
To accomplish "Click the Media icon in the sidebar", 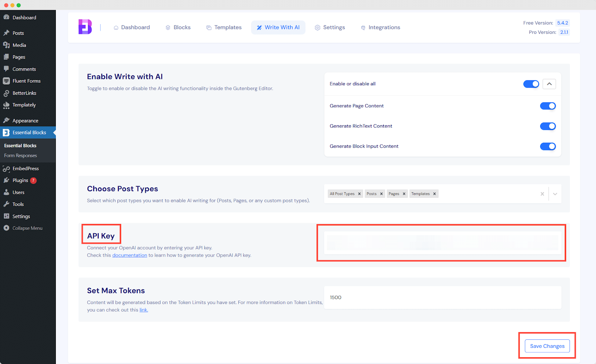I will (x=6, y=45).
